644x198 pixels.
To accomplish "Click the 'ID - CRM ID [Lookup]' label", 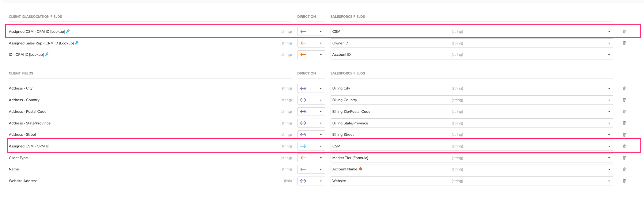I will [26, 55].
